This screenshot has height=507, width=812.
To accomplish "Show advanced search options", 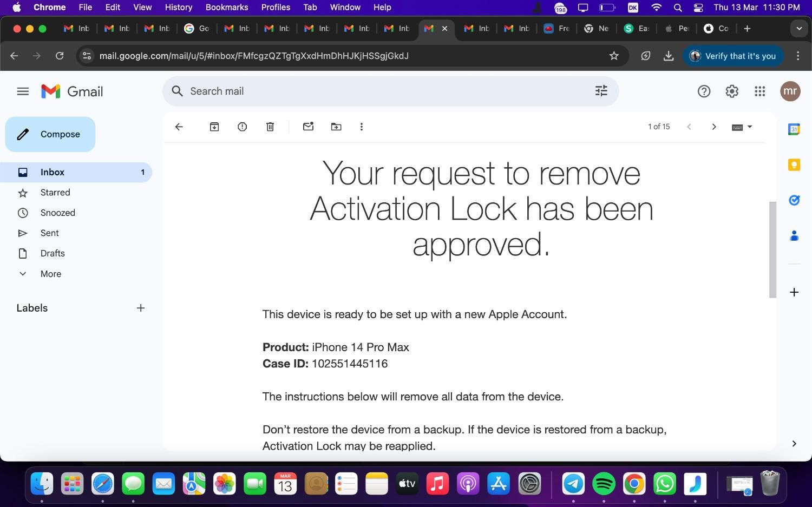I will pos(601,91).
